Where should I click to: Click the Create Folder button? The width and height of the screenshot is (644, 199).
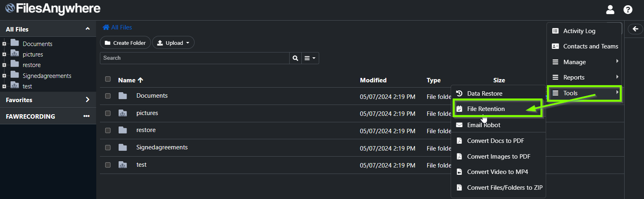coord(125,43)
